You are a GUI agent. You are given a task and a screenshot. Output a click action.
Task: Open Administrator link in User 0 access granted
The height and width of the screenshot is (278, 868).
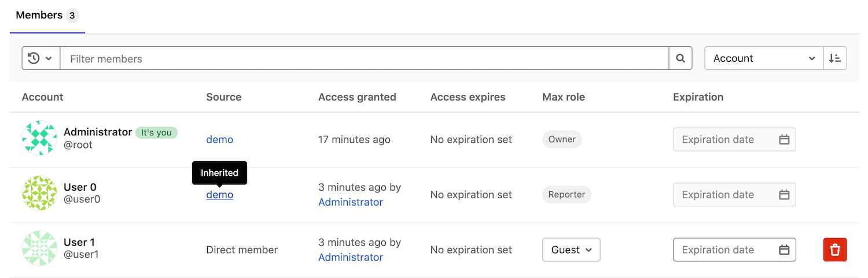pos(350,202)
